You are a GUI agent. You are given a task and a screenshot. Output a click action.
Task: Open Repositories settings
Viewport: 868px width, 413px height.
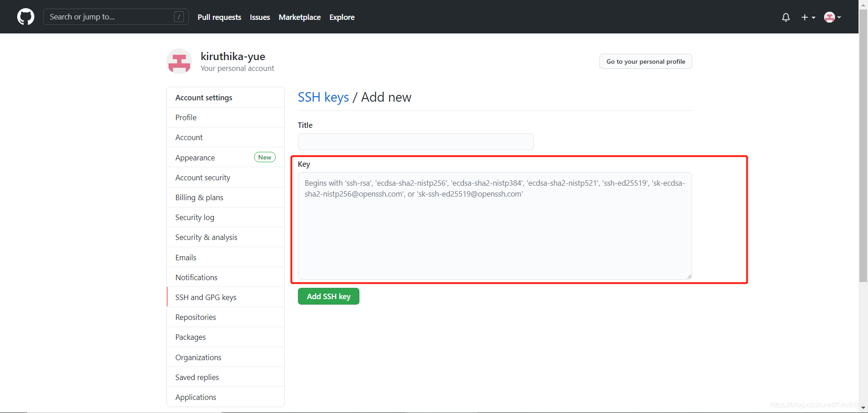226,317
